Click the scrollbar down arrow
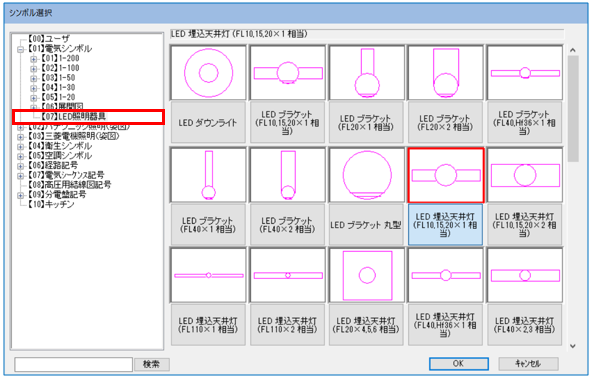 click(573, 346)
